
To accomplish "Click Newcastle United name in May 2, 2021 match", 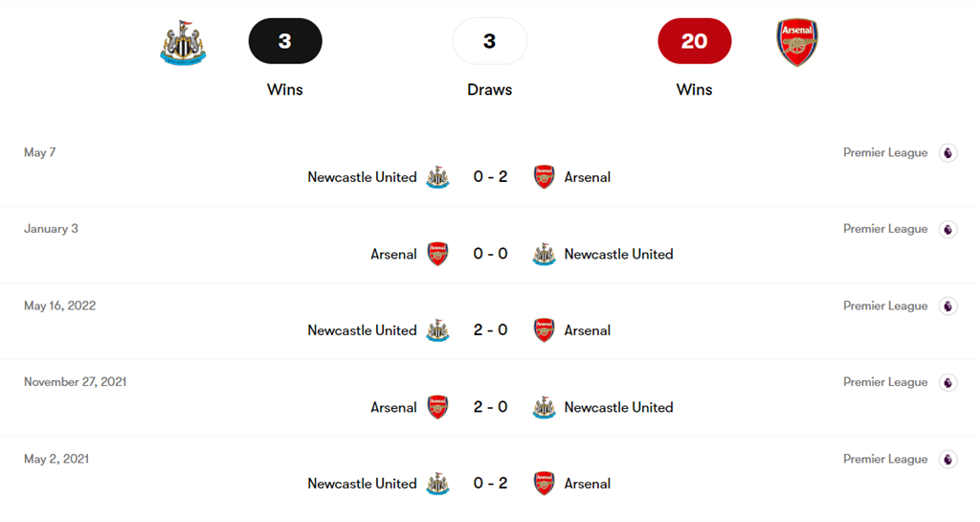I will point(362,484).
